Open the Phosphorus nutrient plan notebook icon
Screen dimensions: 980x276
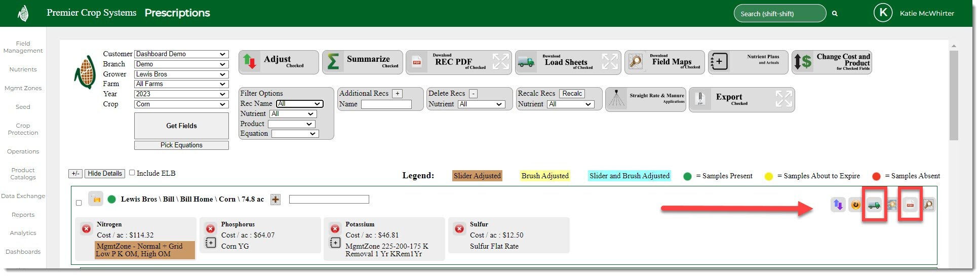(x=211, y=243)
